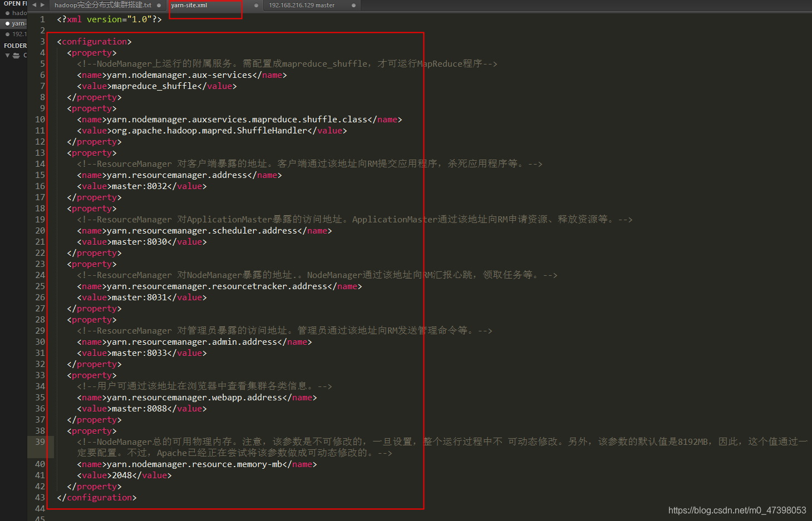Click the yarn.nodemanager.aux-services name line
Viewport: 812px width, 521px height.
(x=182, y=75)
